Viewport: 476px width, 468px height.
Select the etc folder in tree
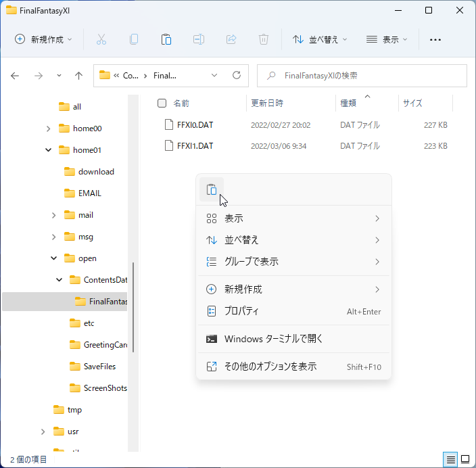pyautogui.click(x=82, y=323)
